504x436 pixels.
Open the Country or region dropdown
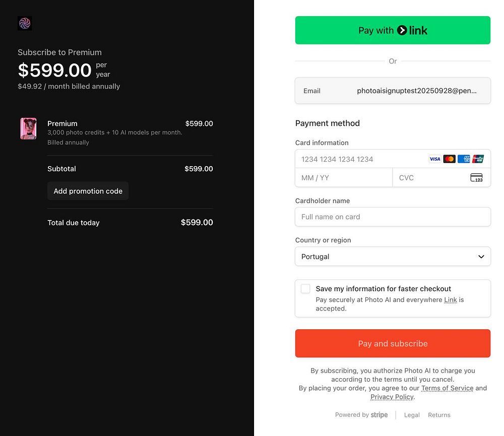pyautogui.click(x=393, y=257)
